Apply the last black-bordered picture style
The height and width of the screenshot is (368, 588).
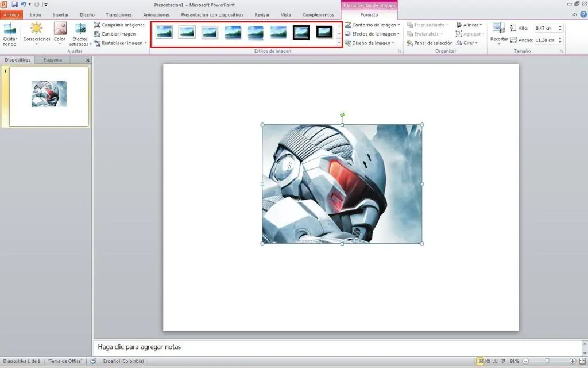(x=324, y=32)
